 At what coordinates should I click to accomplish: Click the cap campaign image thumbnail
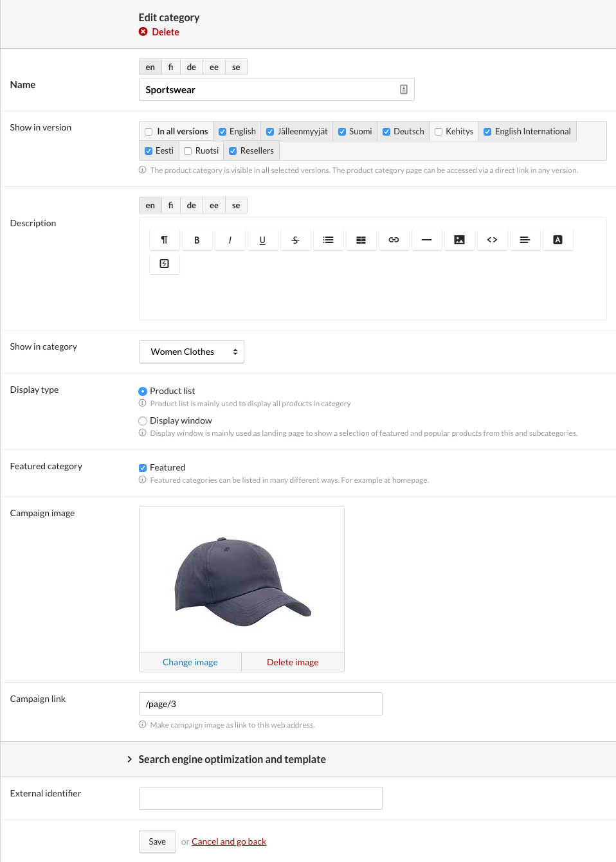point(242,580)
